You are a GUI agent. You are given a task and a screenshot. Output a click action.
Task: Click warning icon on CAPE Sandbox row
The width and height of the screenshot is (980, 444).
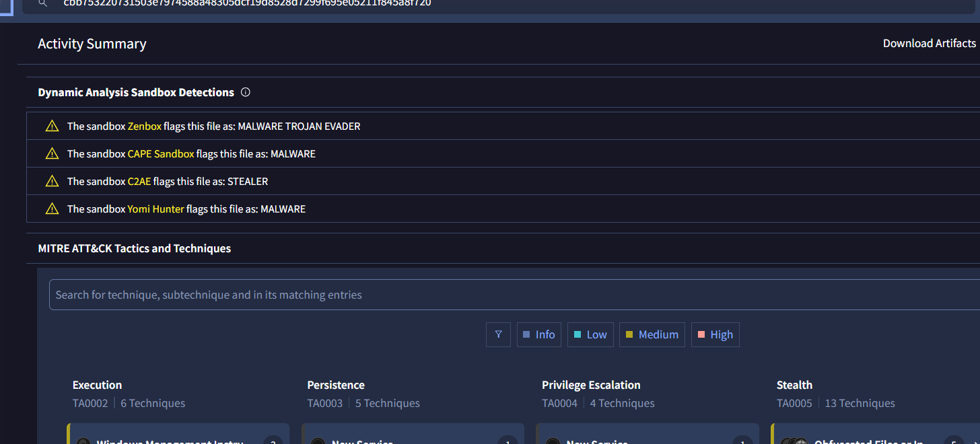52,153
